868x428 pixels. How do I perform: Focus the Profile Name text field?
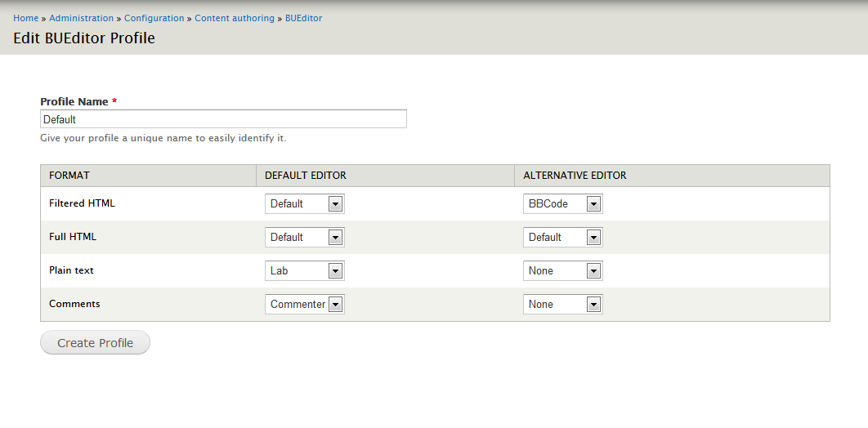[224, 119]
